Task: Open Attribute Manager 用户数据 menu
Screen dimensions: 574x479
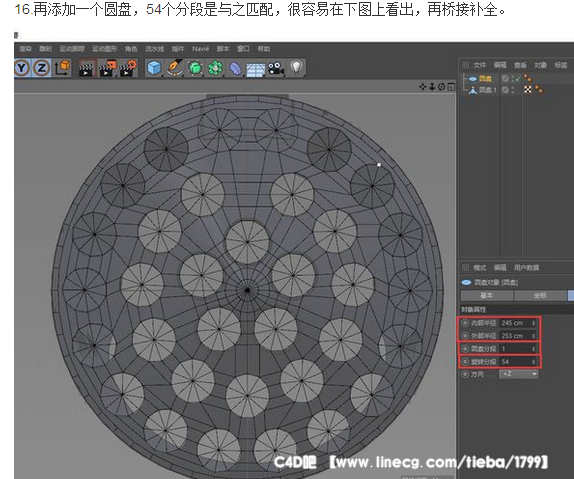Action: (x=526, y=268)
